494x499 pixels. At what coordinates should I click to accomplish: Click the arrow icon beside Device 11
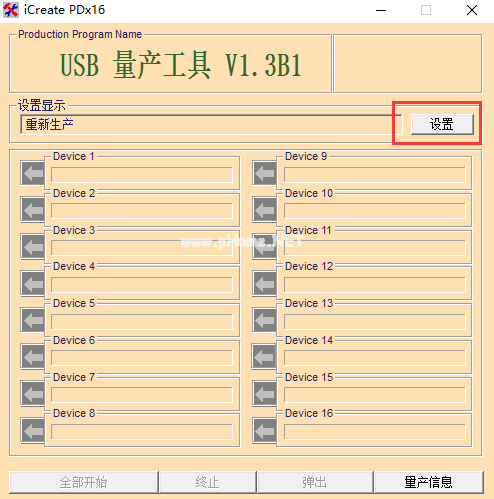(x=264, y=247)
